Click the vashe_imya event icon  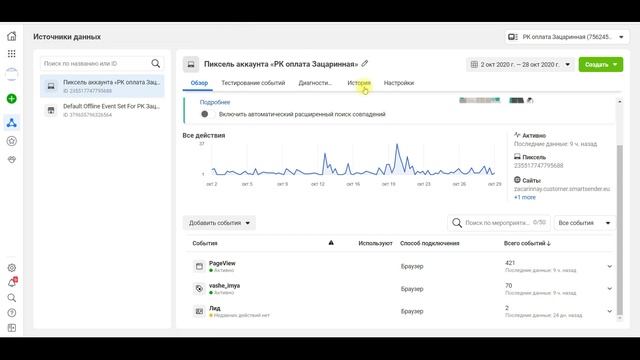click(199, 289)
